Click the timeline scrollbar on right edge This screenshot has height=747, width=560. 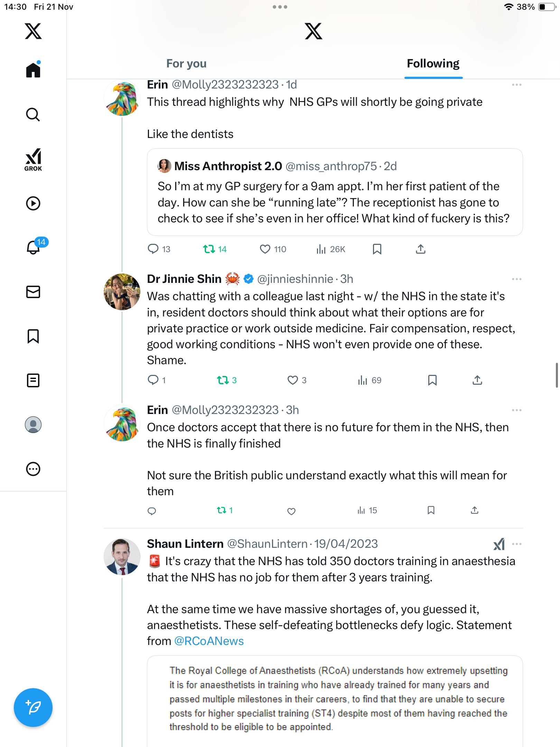557,375
